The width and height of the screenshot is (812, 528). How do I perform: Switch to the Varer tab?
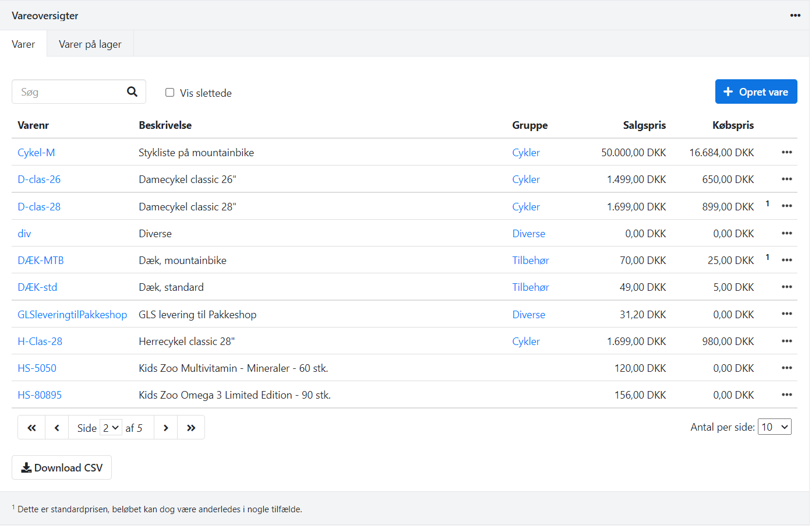pyautogui.click(x=23, y=44)
